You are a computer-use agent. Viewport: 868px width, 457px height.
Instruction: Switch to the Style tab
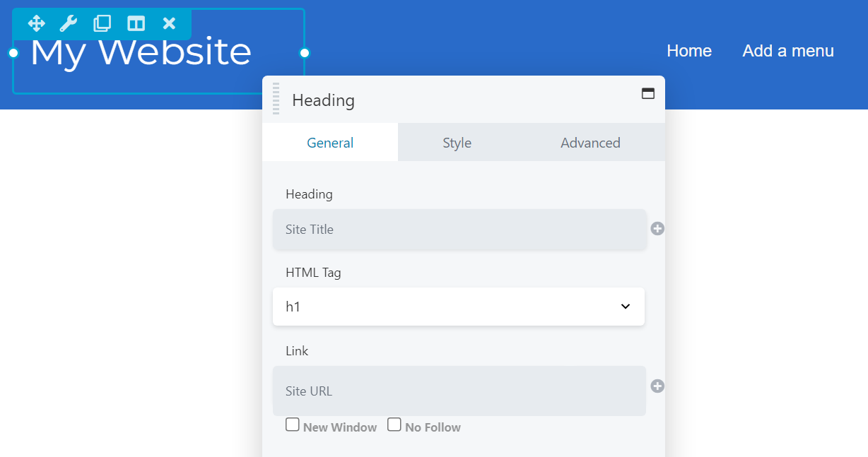[x=457, y=143]
